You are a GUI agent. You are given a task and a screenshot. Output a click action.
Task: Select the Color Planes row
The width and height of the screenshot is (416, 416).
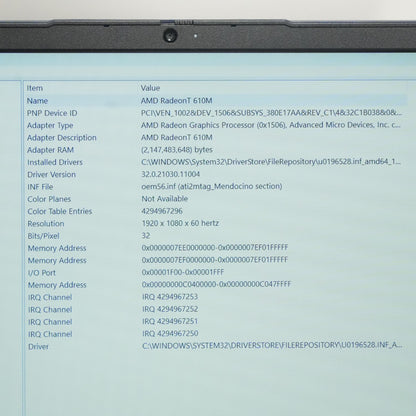[x=217, y=199]
